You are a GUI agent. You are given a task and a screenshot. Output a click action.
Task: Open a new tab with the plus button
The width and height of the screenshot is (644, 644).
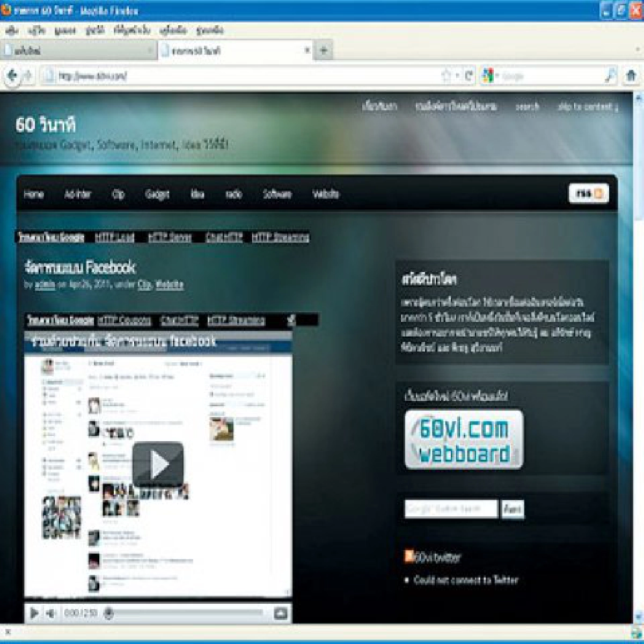[324, 50]
